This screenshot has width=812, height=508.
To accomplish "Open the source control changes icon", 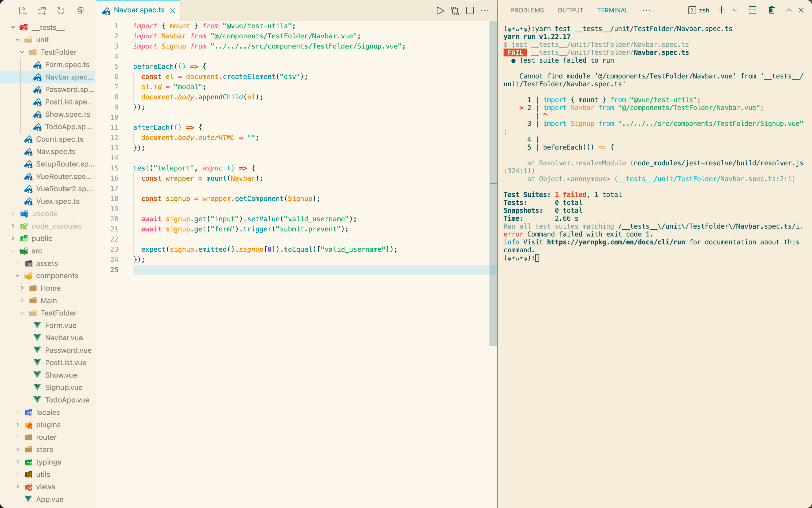I will pos(455,11).
